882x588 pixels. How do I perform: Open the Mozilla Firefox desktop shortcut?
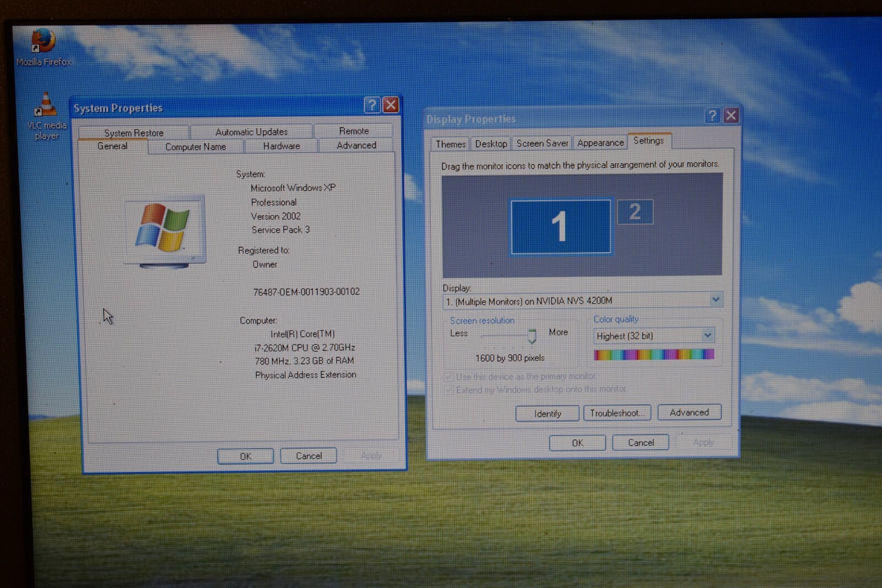point(43,47)
